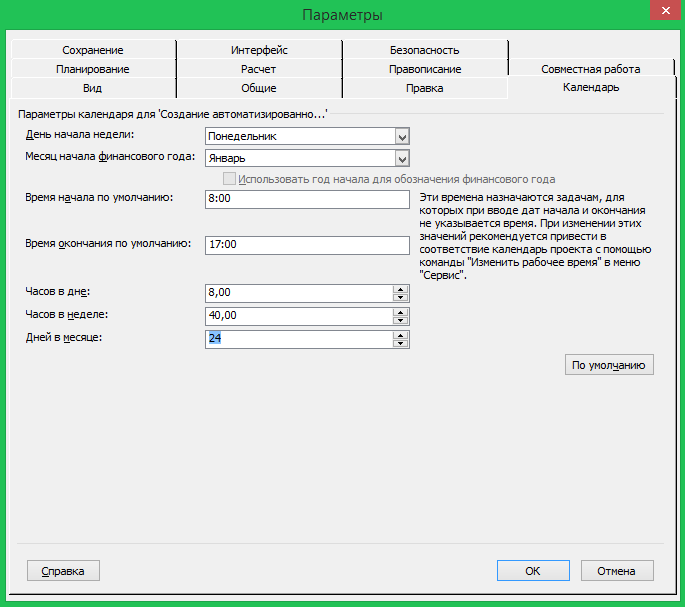Go to the Безопасность tab
Viewport: 685px width, 607px height.
click(x=424, y=50)
